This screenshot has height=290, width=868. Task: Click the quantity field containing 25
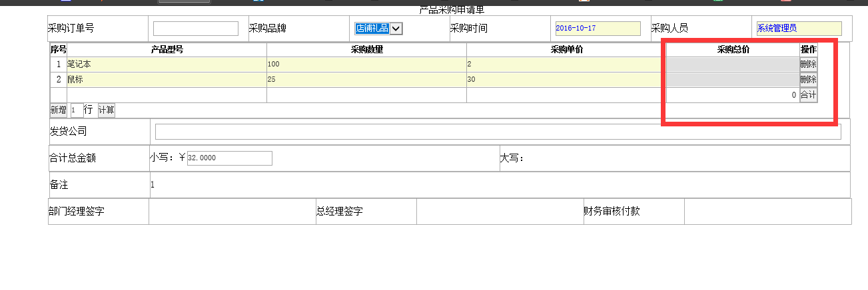[x=366, y=80]
